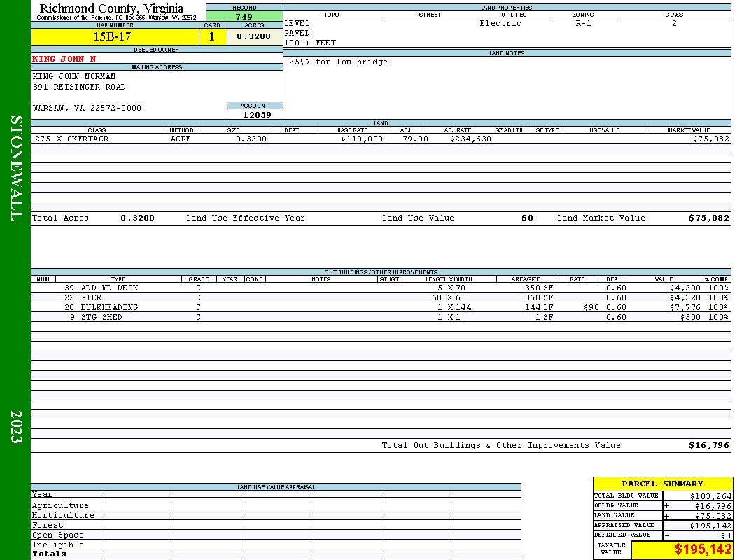Click land row market value $75,082
The height and width of the screenshot is (560, 735).
tap(710, 139)
